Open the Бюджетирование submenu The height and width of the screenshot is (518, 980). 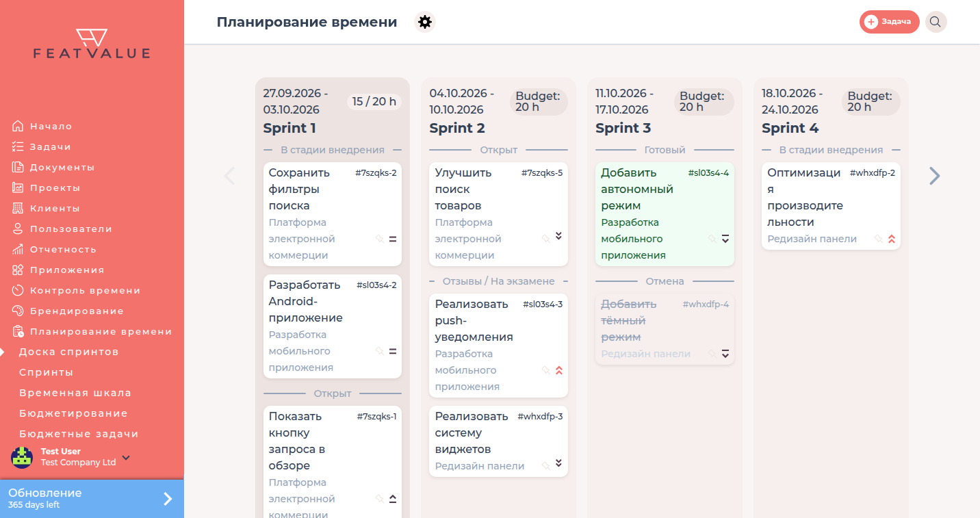click(x=73, y=413)
